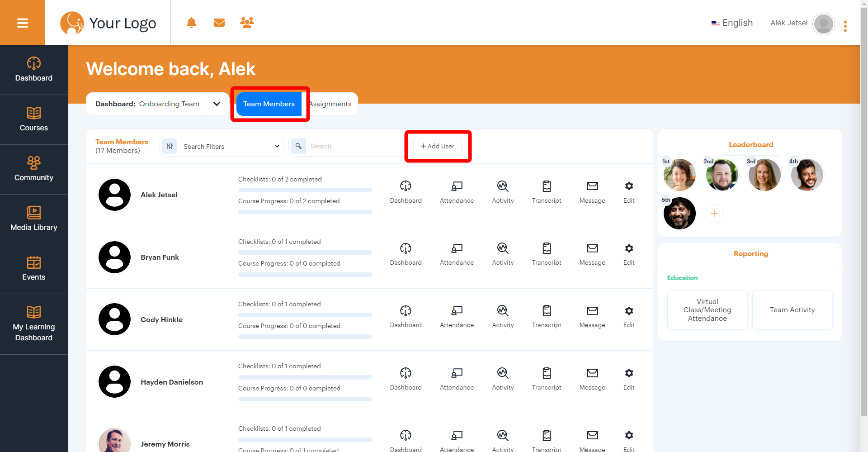Open Hayden Danielson's Attendance
The height and width of the screenshot is (452, 868).
click(x=457, y=379)
